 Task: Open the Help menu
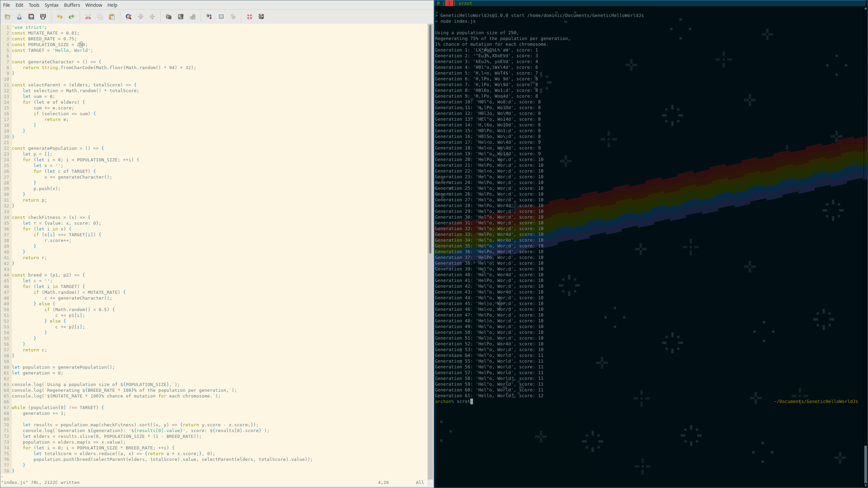click(x=112, y=5)
